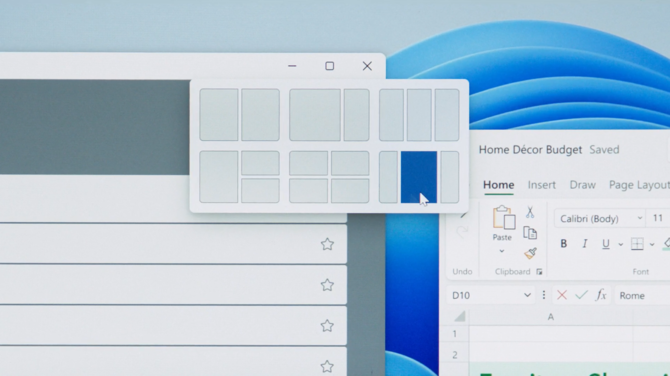Click the Cut scissors icon
Screen dimensions: 670x376
coord(530,212)
